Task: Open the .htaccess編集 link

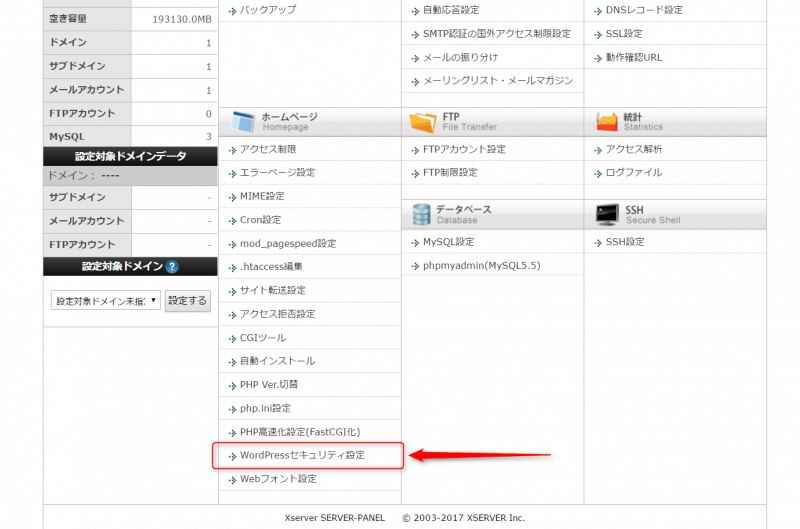Action: click(271, 266)
